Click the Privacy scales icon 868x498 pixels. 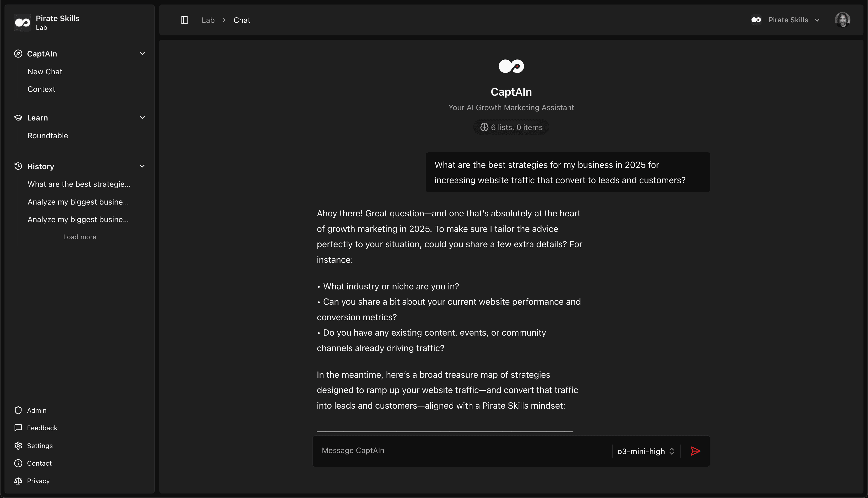click(x=18, y=481)
